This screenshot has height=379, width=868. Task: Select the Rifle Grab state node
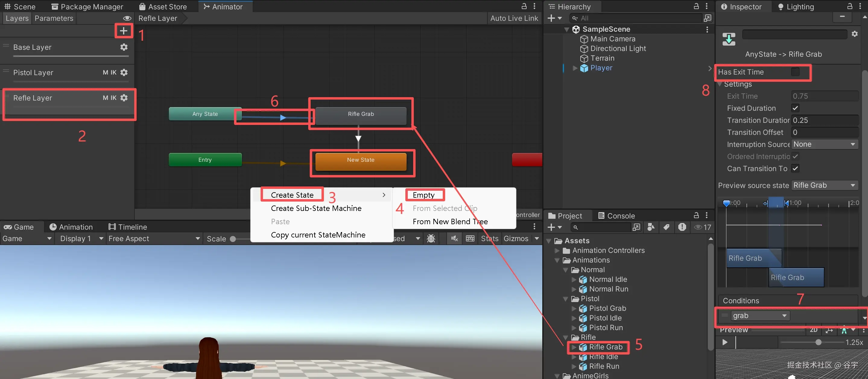pyautogui.click(x=360, y=114)
